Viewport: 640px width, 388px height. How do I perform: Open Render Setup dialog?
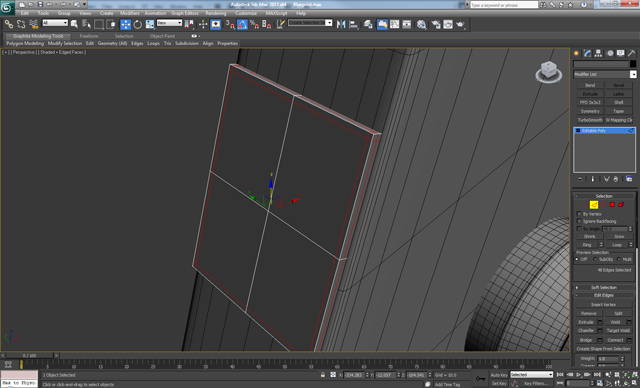point(436,24)
